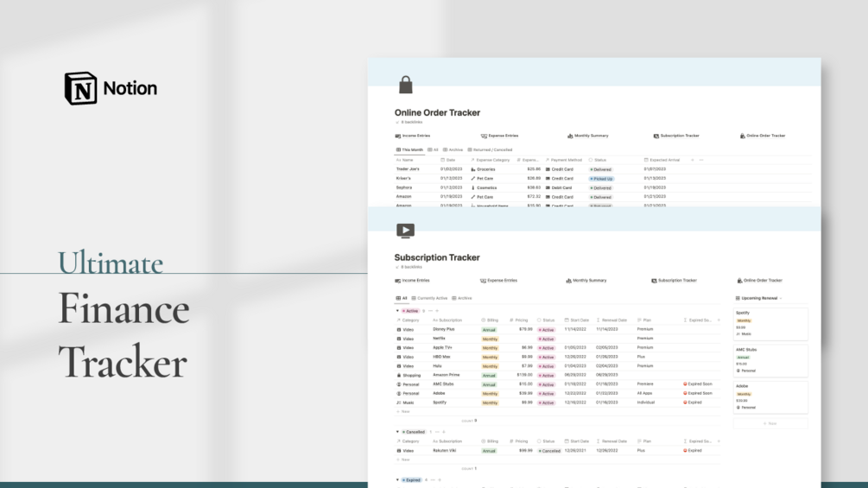The height and width of the screenshot is (488, 868).
Task: Click the Cancelled status tag for Rakuten Viki
Action: click(x=549, y=451)
